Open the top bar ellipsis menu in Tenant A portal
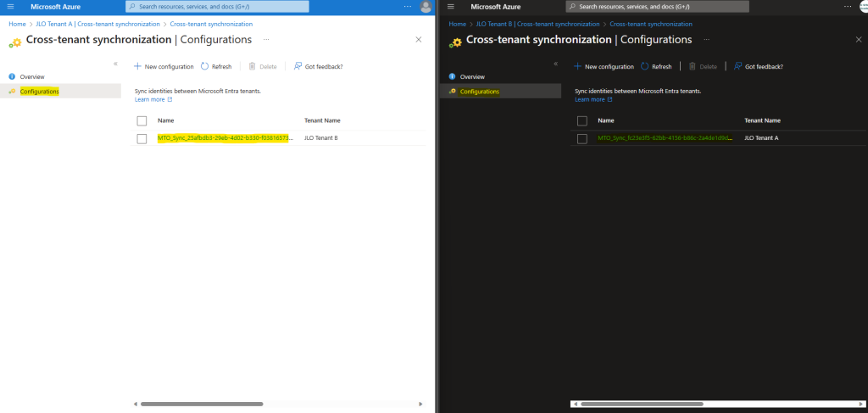Screen dimensions: 868x413 pos(408,6)
